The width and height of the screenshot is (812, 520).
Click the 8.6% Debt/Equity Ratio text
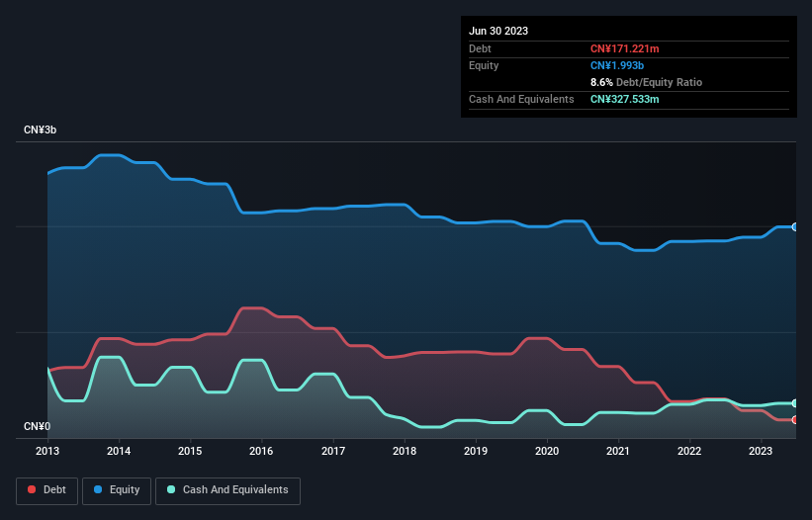pyautogui.click(x=646, y=82)
